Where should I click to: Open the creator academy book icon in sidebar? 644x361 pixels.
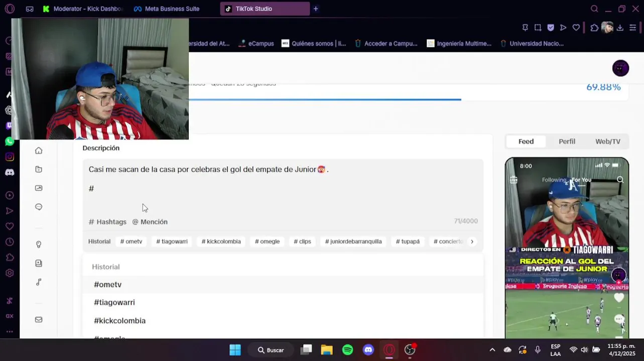[39, 263]
